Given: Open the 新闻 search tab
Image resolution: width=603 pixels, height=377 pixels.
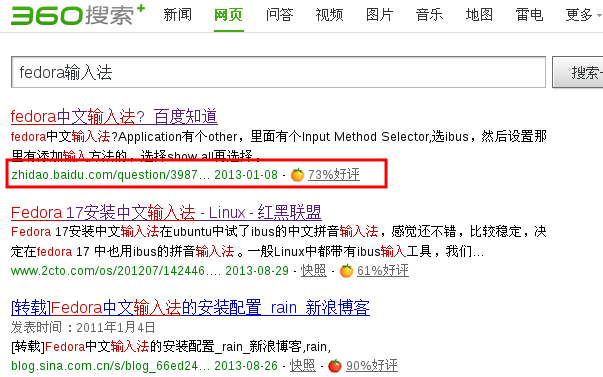Looking at the screenshot, I should (177, 15).
